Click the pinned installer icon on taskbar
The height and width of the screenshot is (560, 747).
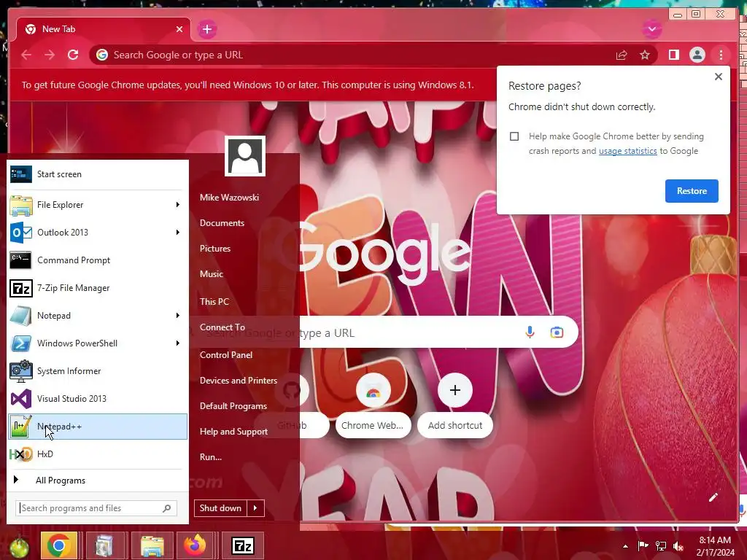tap(104, 545)
